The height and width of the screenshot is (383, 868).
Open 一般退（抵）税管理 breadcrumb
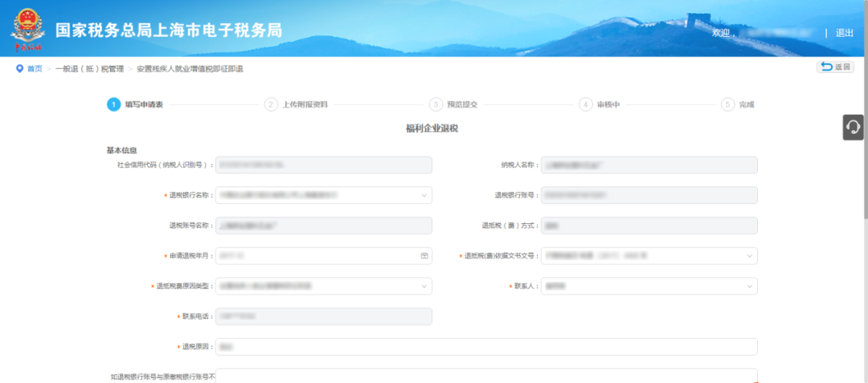(89, 69)
